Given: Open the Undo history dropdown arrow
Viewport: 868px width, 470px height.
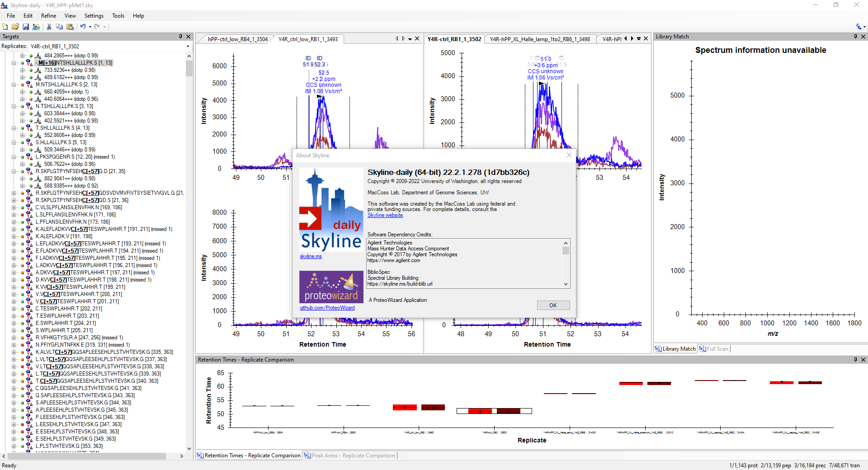Looking at the screenshot, I should (x=90, y=27).
